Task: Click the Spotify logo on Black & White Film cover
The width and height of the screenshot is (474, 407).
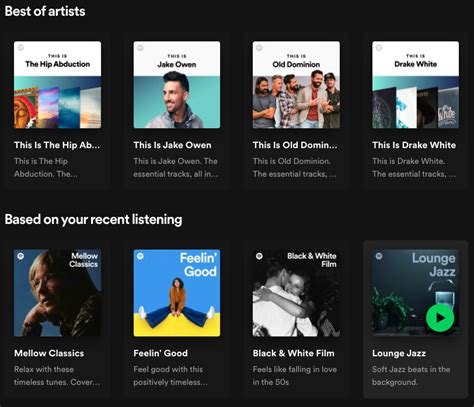Action: click(x=259, y=256)
